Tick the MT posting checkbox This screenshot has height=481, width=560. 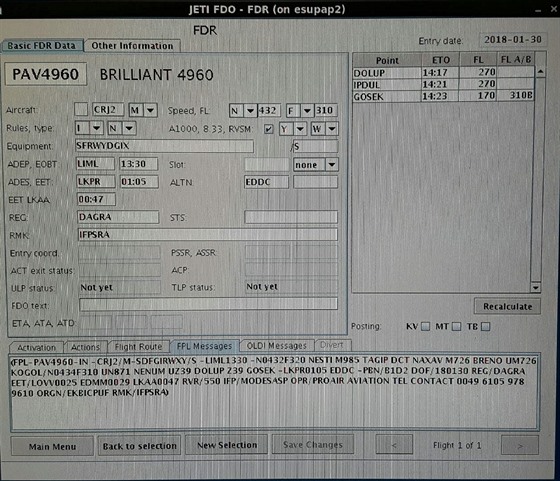coord(456,326)
